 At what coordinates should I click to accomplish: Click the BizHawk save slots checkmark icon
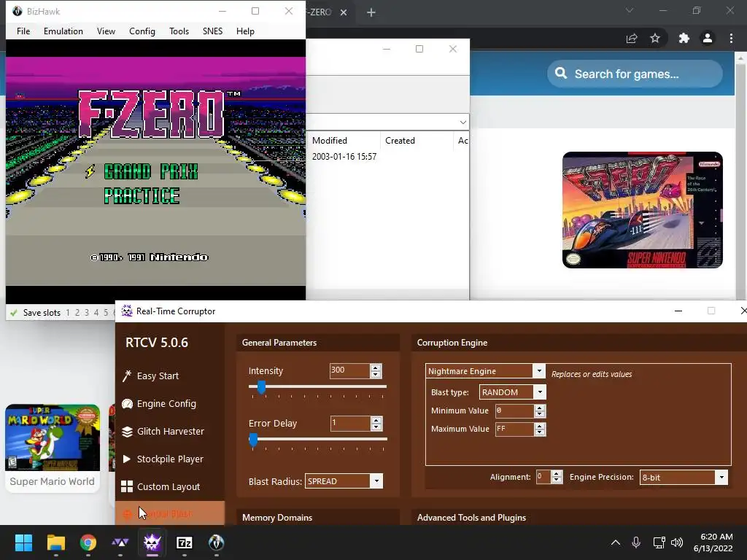click(13, 313)
